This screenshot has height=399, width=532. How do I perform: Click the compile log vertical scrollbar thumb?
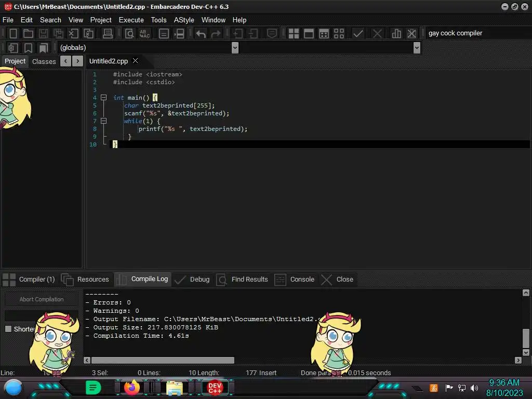(x=526, y=338)
